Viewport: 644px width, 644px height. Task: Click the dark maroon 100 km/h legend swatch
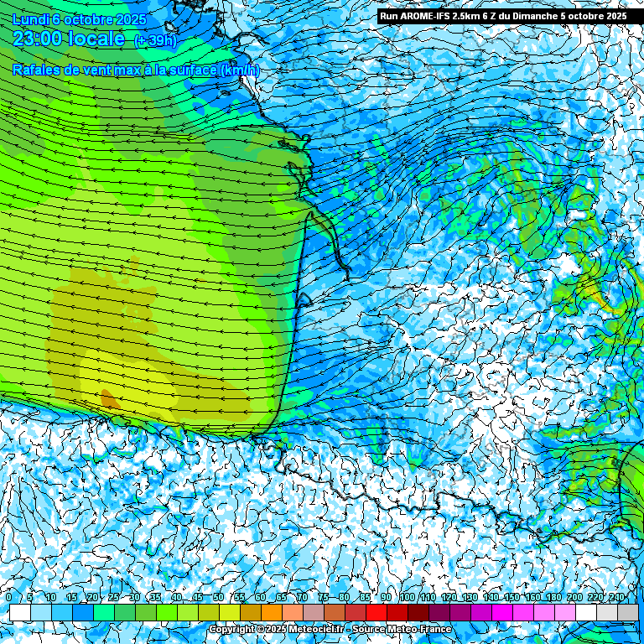click(418, 613)
